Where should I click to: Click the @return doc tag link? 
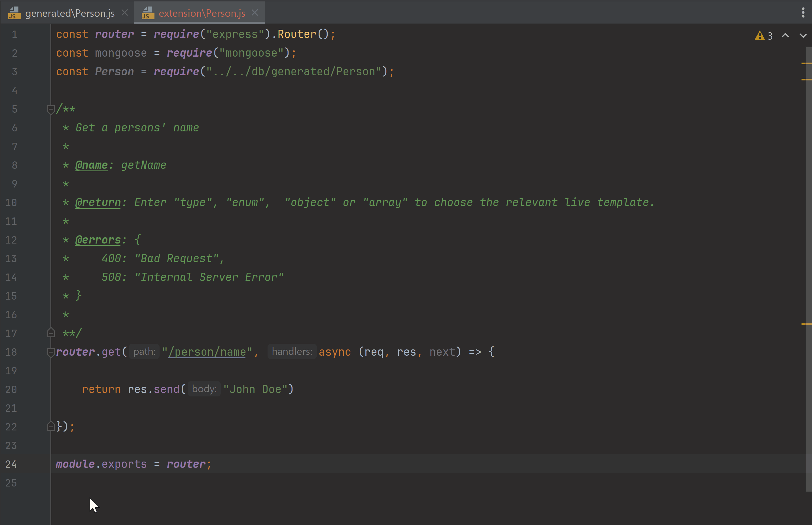click(98, 202)
